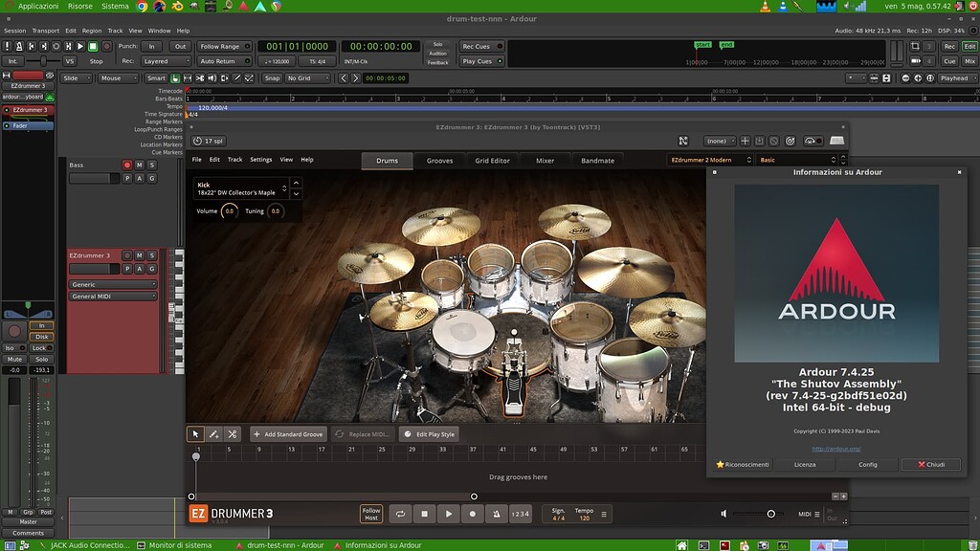Image resolution: width=980 pixels, height=551 pixels.
Task: Click the Zoom Out minus icon
Action: click(x=905, y=78)
